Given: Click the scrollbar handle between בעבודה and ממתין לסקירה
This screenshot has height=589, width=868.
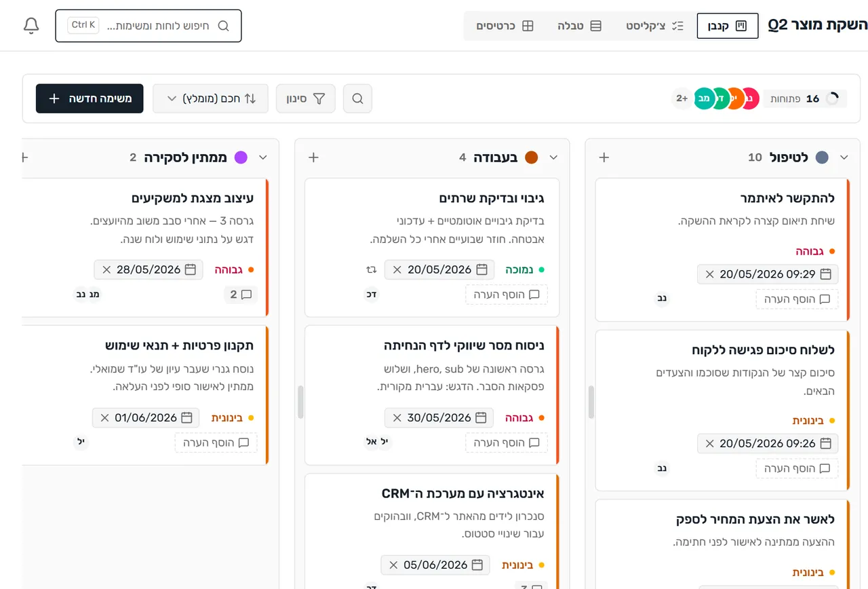Looking at the screenshot, I should 301,402.
